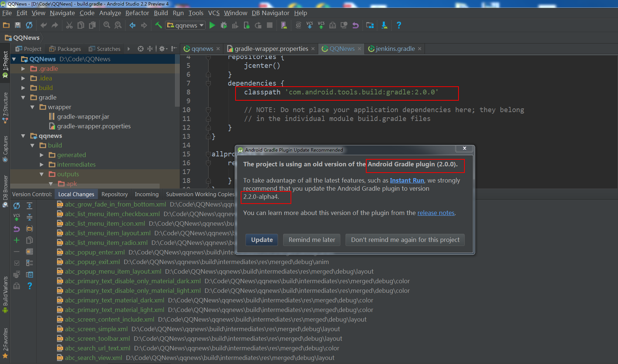The height and width of the screenshot is (364, 618).
Task: Click the Save All floppy-disk icon
Action: (18, 25)
